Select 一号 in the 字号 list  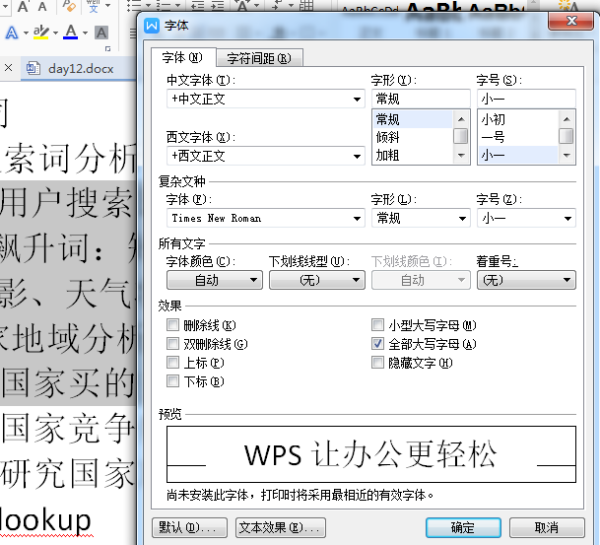click(x=518, y=137)
